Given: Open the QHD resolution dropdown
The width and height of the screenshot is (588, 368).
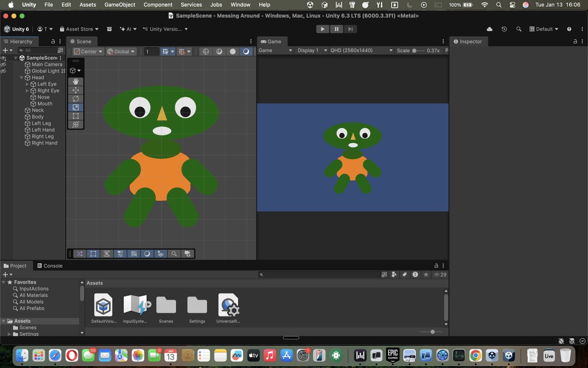Looking at the screenshot, I should [x=362, y=51].
